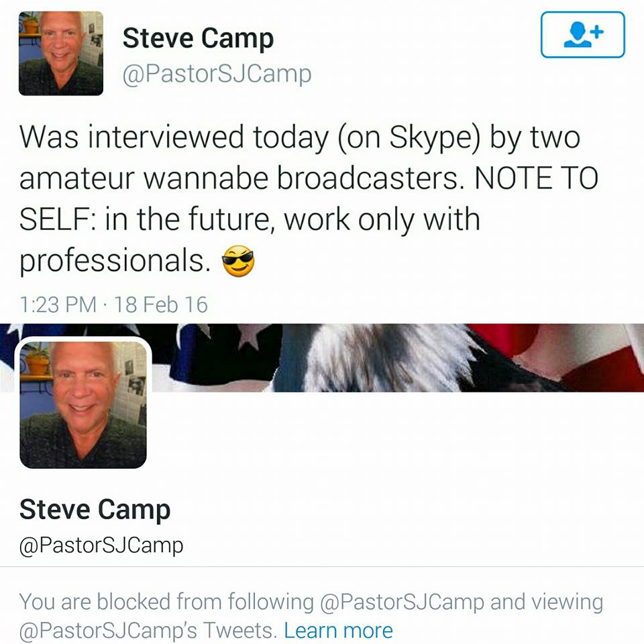Open the small avatar beside the tweet
The width and height of the screenshot is (644, 644).
61,54
